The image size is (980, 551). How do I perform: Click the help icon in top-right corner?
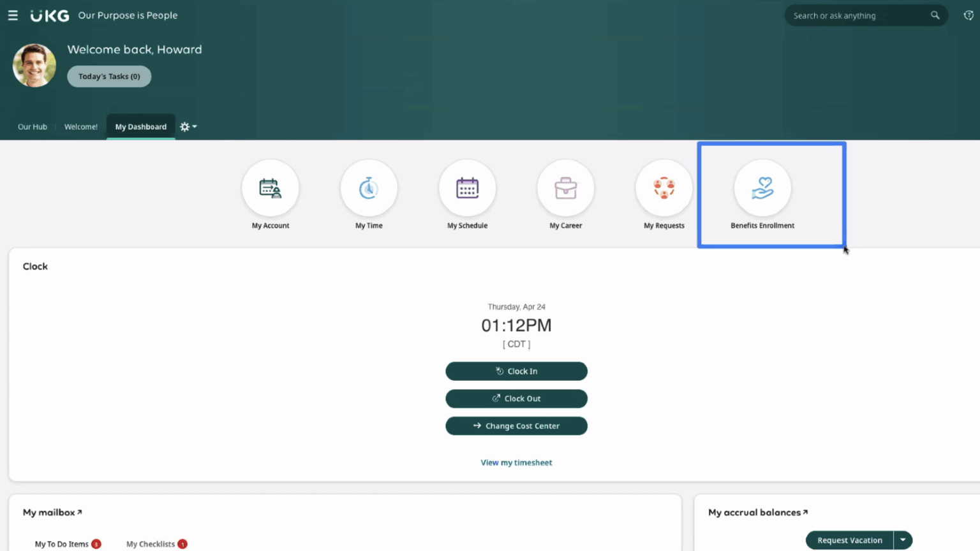(x=968, y=15)
